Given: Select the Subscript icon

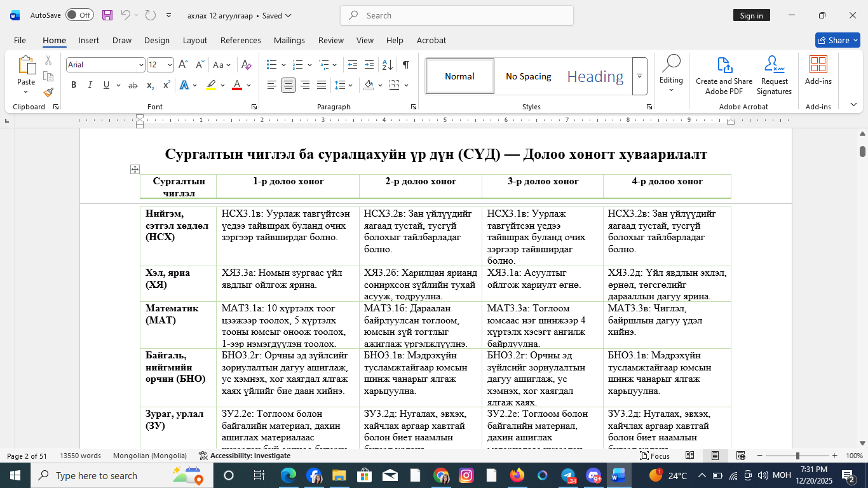Looking at the screenshot, I should pos(150,85).
